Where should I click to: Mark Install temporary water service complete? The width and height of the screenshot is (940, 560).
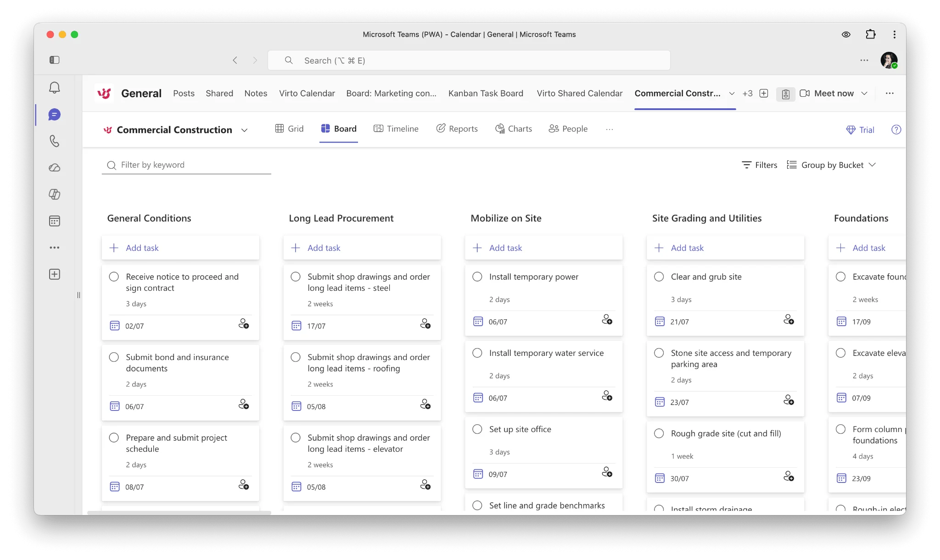point(477,353)
